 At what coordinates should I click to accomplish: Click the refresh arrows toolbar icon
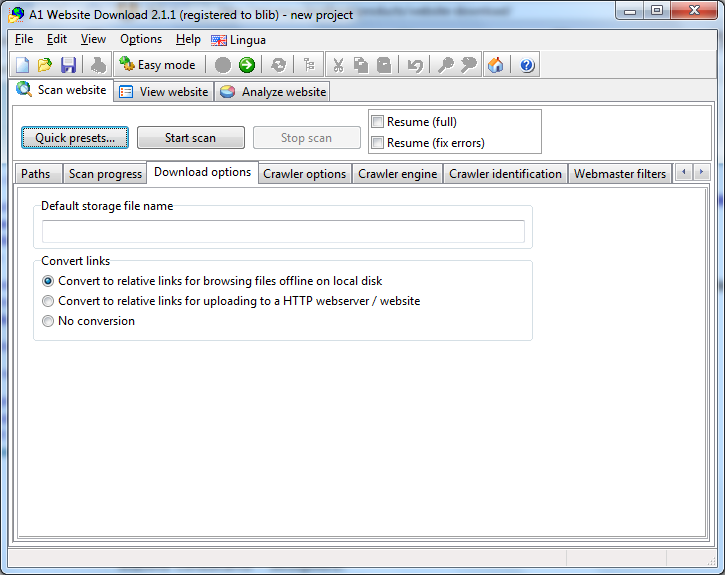point(278,65)
